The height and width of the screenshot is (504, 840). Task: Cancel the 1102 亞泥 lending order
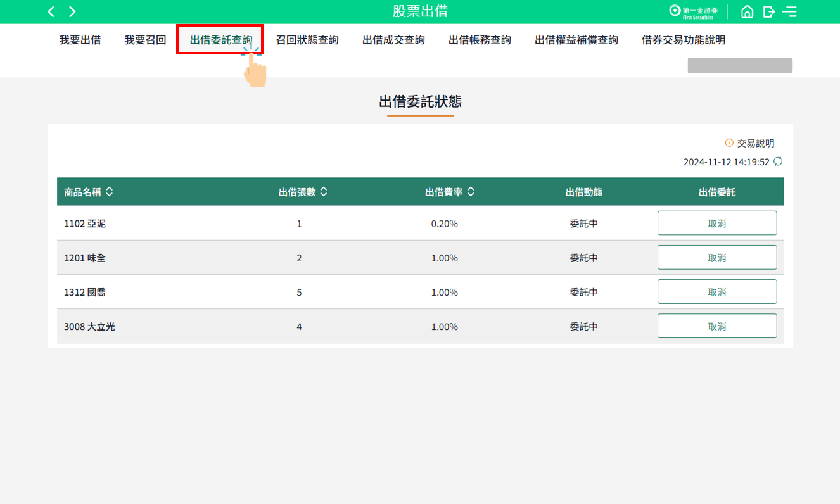tap(716, 223)
